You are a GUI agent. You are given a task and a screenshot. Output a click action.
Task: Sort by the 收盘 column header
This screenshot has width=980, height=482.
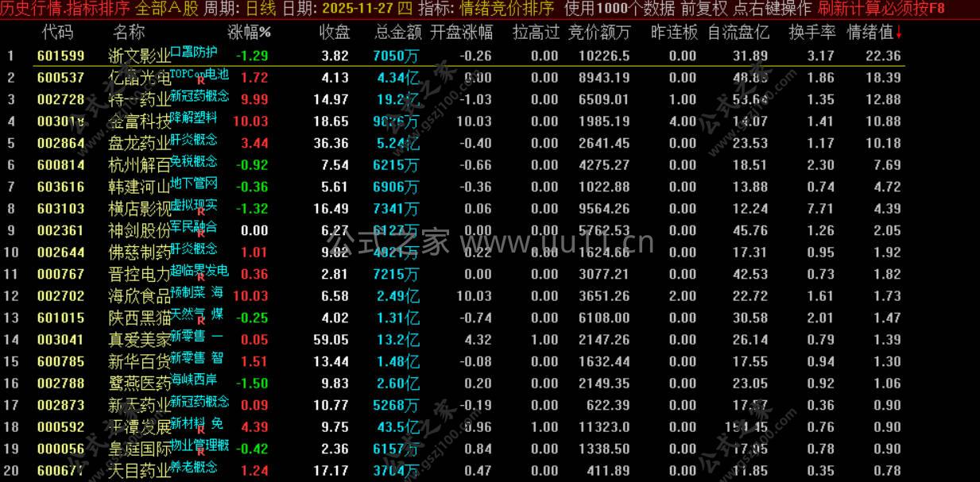tap(335, 33)
